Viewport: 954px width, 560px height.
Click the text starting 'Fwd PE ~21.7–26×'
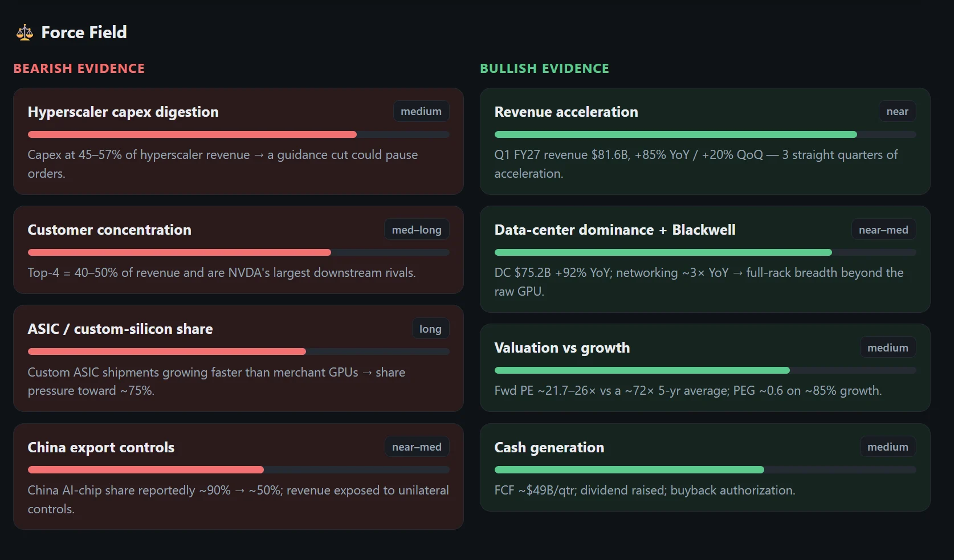[688, 391]
